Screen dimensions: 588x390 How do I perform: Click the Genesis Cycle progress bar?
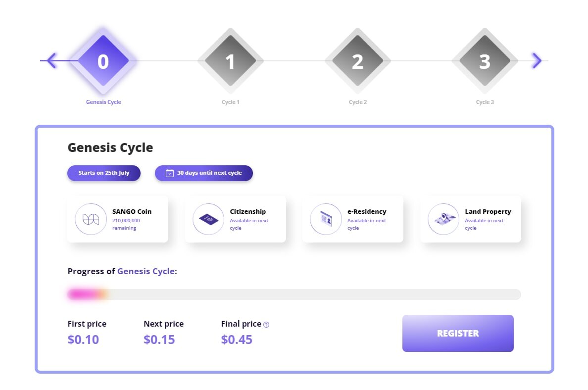click(x=294, y=294)
